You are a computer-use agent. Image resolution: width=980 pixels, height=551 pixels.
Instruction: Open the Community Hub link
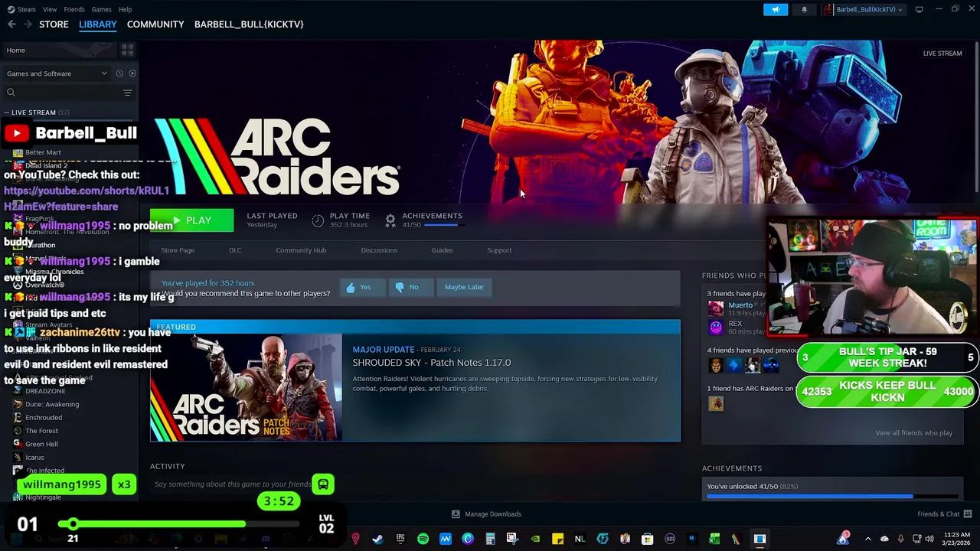[x=301, y=250]
